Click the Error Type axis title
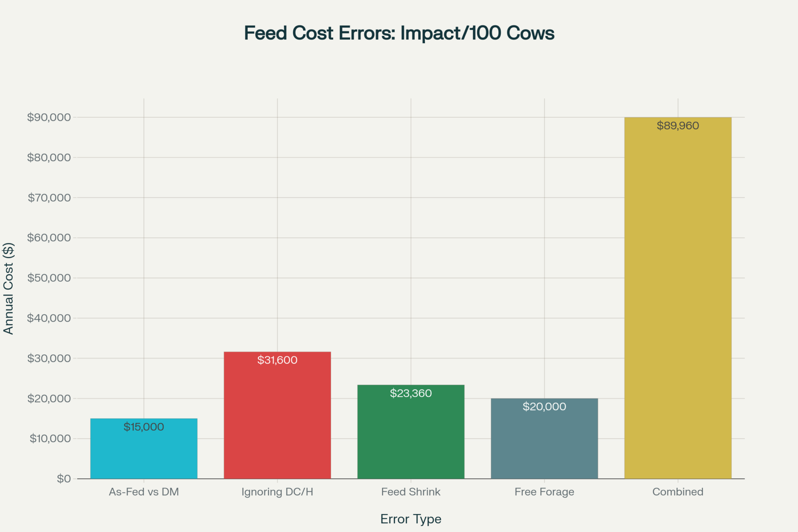Image resolution: width=798 pixels, height=532 pixels. coord(411,519)
